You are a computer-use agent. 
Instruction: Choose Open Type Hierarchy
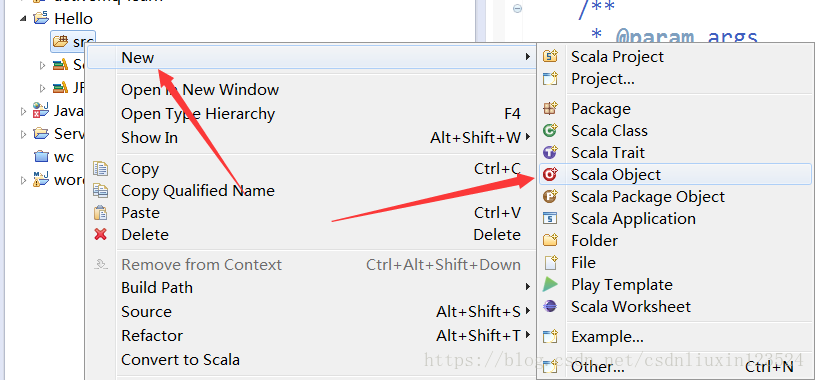198,113
